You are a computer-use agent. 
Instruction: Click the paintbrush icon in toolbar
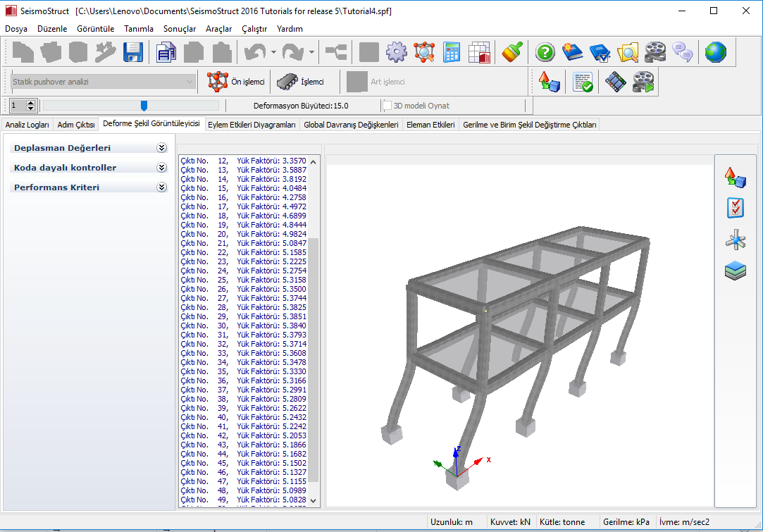pyautogui.click(x=512, y=52)
